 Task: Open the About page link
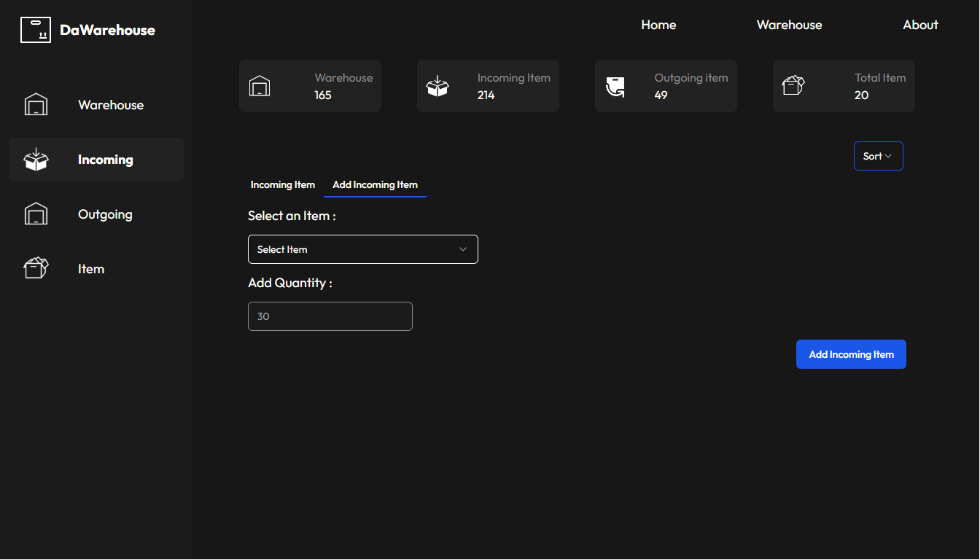tap(920, 25)
